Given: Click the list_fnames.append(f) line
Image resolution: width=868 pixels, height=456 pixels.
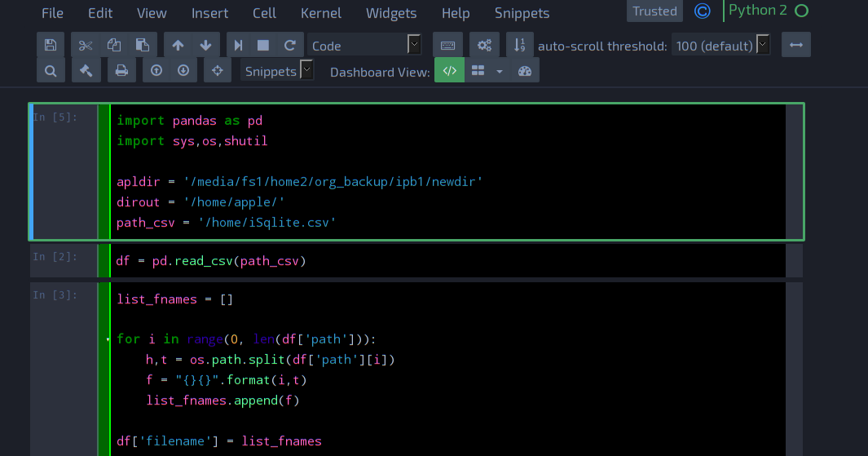Looking at the screenshot, I should 223,401.
